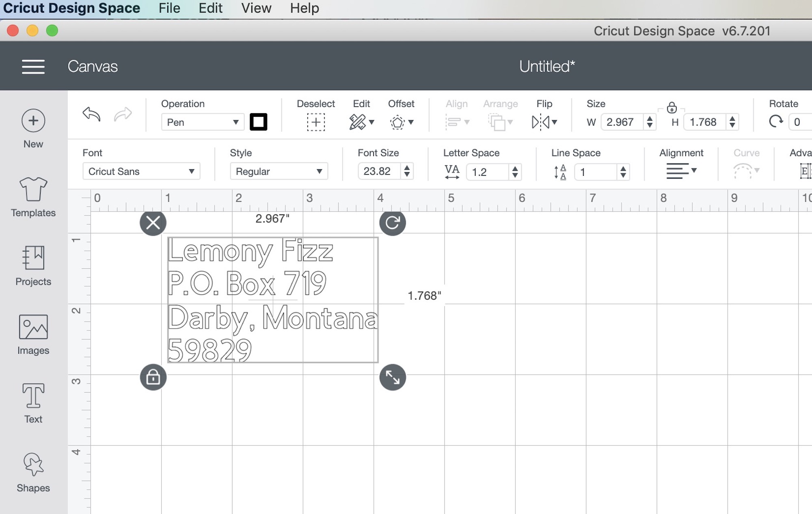Click the Line Space value field
The width and height of the screenshot is (812, 514).
pyautogui.click(x=596, y=172)
